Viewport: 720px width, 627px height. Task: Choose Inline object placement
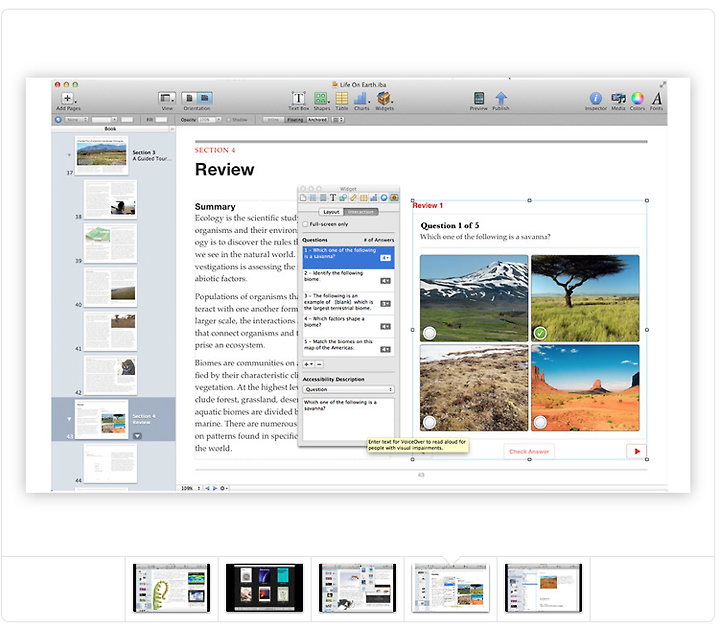[x=273, y=120]
